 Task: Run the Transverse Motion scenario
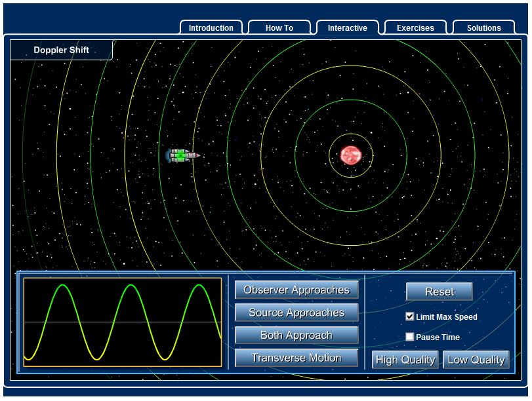296,358
